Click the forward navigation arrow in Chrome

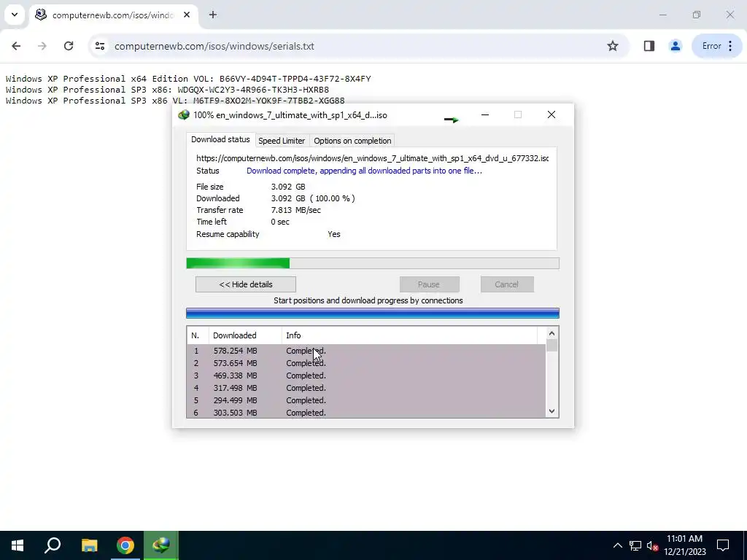pos(42,46)
